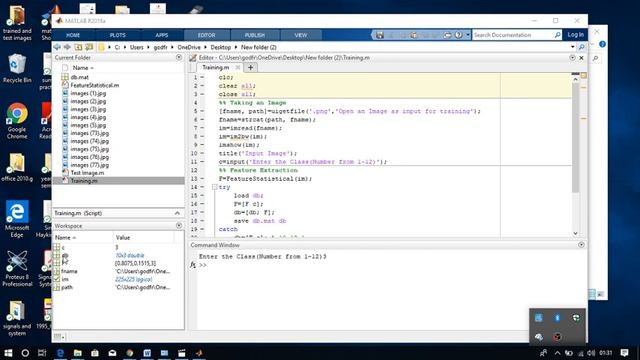Click the search magnifier in Search Documentation

click(x=558, y=35)
